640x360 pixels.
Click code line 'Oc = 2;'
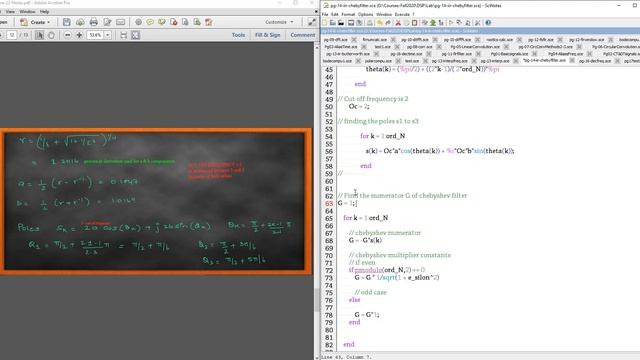click(359, 107)
